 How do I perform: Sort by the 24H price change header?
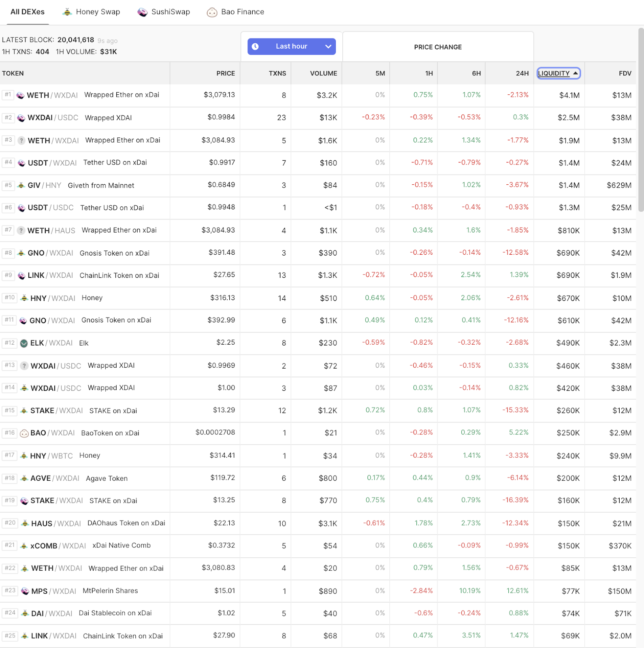522,73
